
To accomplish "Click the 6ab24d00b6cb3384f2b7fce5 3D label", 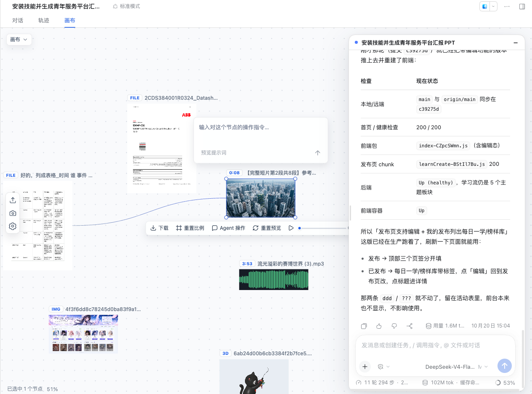I will 273,353.
